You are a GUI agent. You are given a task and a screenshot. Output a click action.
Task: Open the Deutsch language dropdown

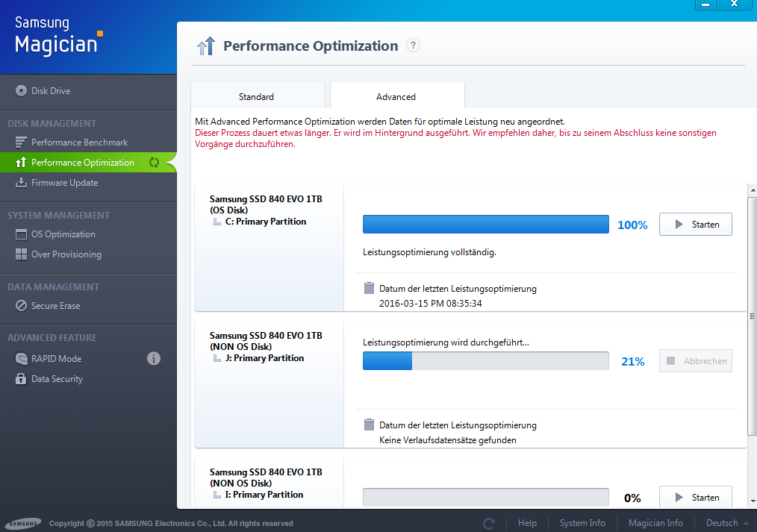point(727,523)
